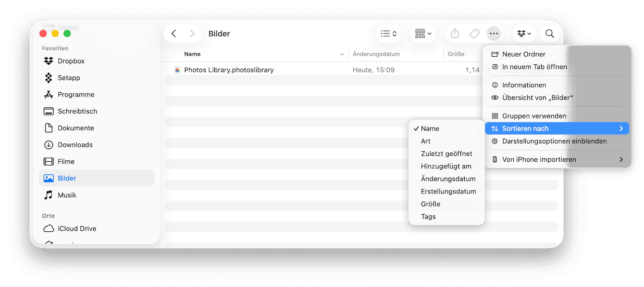Sort by Änderungsdatum in submenu
644x287 pixels.
(448, 179)
